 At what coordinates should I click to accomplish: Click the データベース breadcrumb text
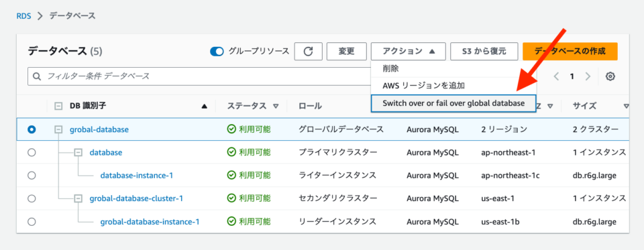(x=72, y=16)
